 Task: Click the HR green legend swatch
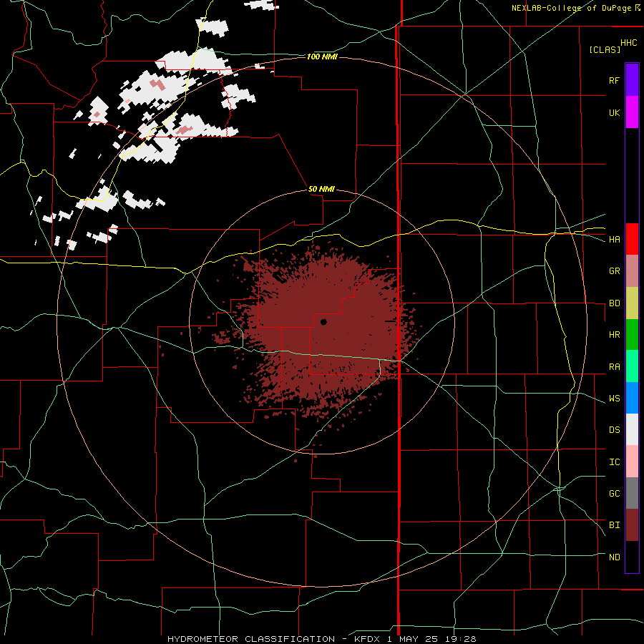pos(632,334)
